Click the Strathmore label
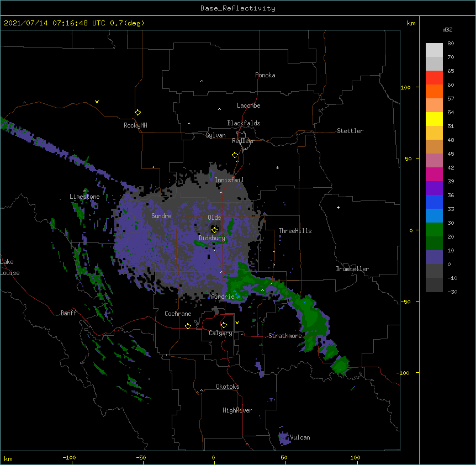The height and width of the screenshot is (465, 476). pyautogui.click(x=285, y=336)
